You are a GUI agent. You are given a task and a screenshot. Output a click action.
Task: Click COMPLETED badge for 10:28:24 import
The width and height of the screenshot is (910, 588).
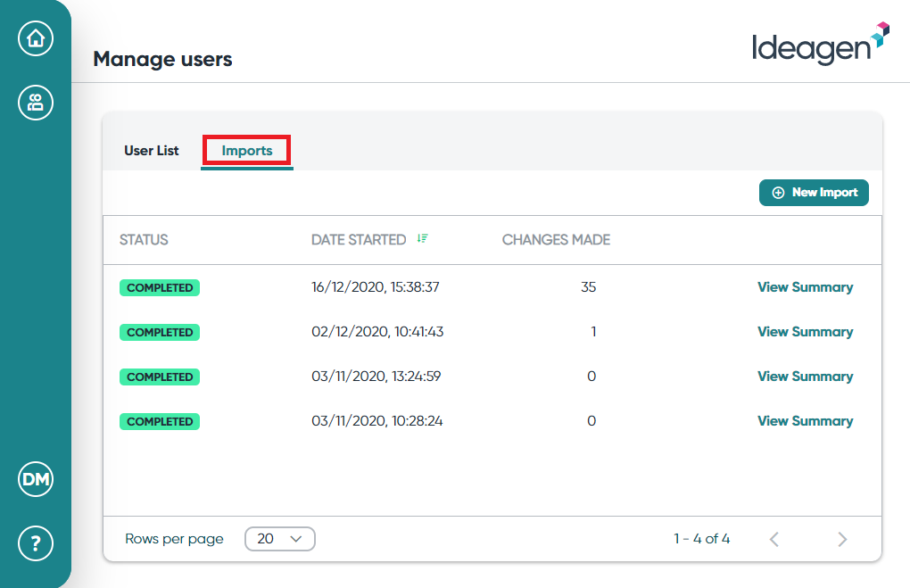160,422
